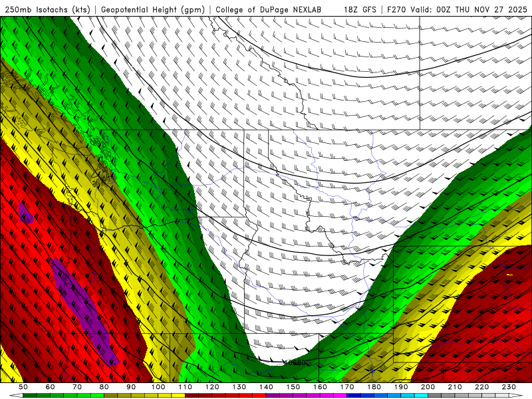Click the "200" value on the color scale

point(428,387)
